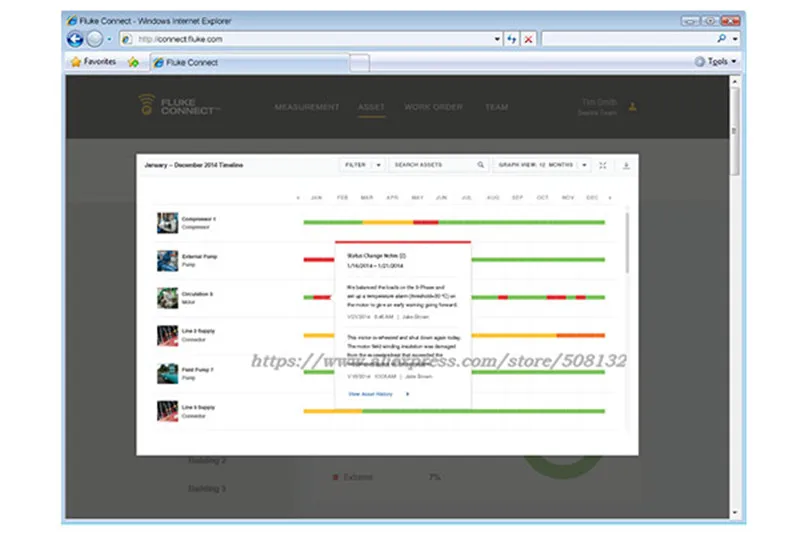This screenshot has width=800, height=536.
Task: Click the arrow beside View Asset History
Action: [407, 394]
